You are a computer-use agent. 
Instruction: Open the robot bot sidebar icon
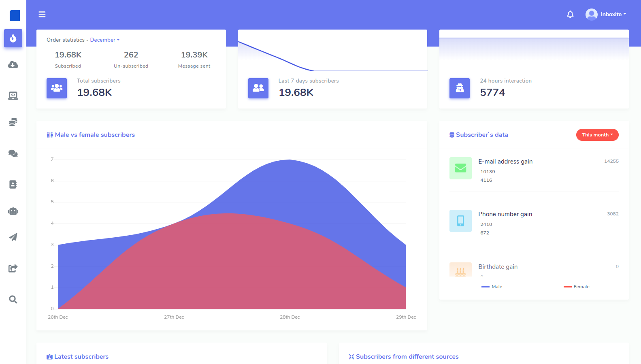click(13, 211)
